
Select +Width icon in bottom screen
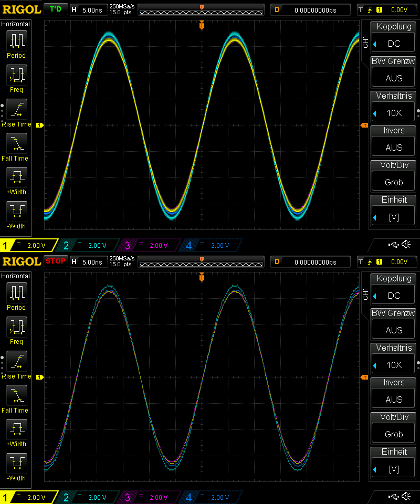tap(16, 429)
